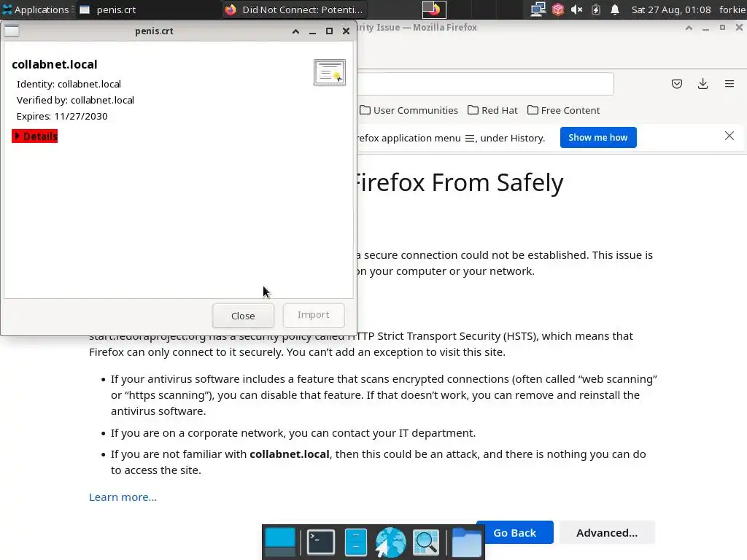Switch to penis.crt taskbar entry
This screenshot has width=747, height=560.
pyautogui.click(x=147, y=9)
